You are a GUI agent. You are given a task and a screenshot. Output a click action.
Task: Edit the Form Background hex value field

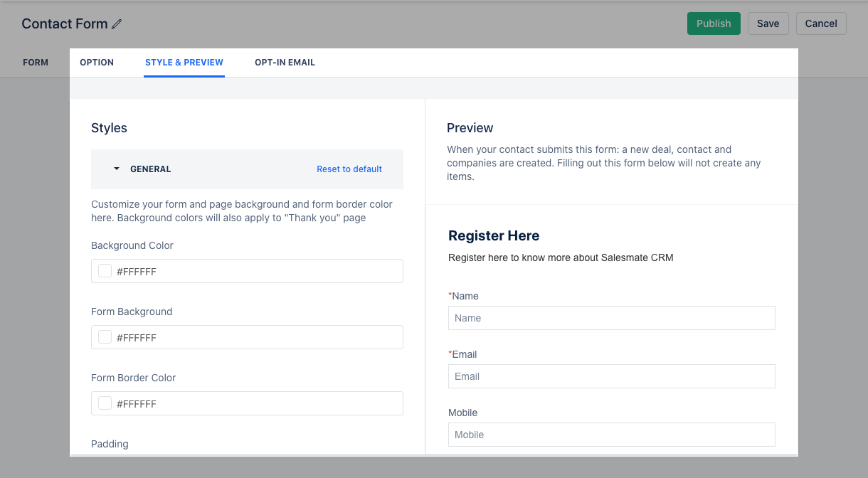pos(247,337)
